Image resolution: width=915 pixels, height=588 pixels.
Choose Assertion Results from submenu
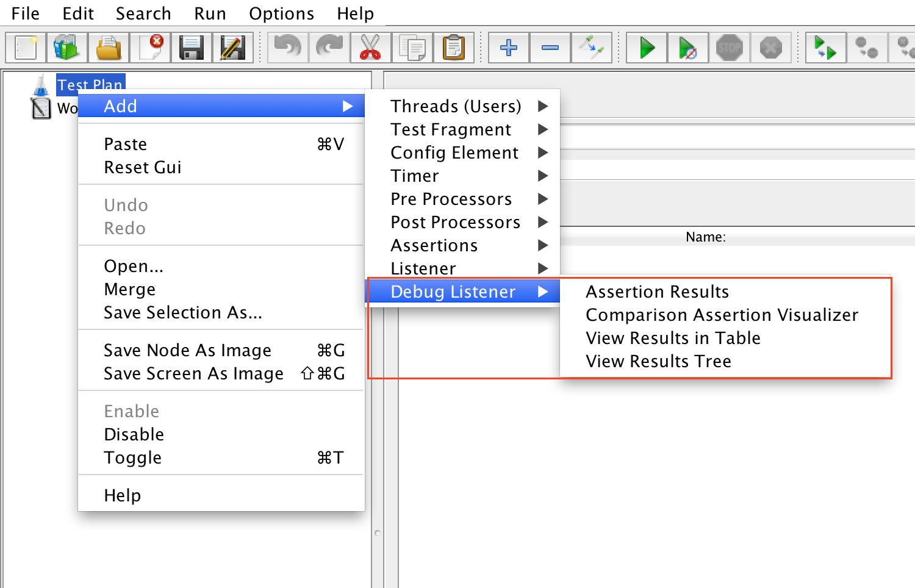coord(657,292)
